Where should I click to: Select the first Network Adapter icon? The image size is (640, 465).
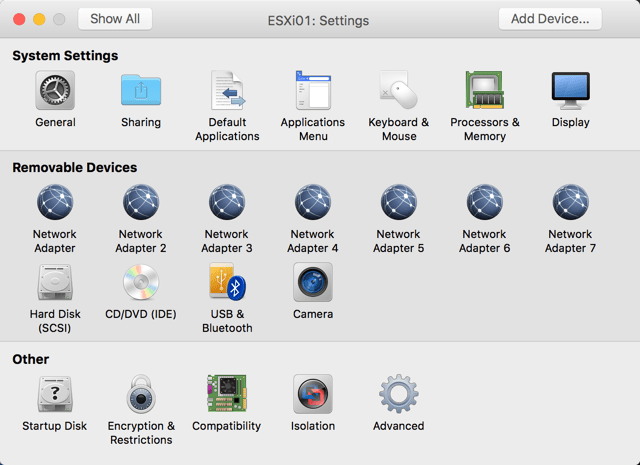click(x=55, y=203)
